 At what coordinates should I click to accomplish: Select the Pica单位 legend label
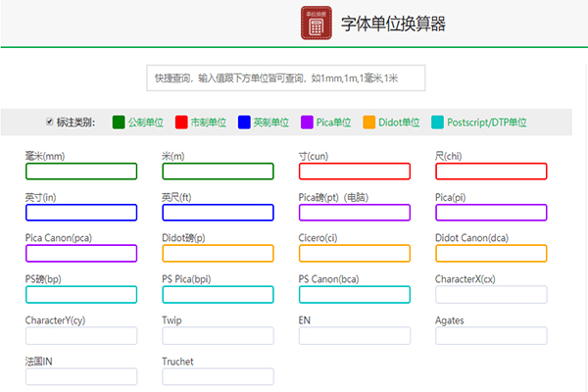[x=334, y=122]
